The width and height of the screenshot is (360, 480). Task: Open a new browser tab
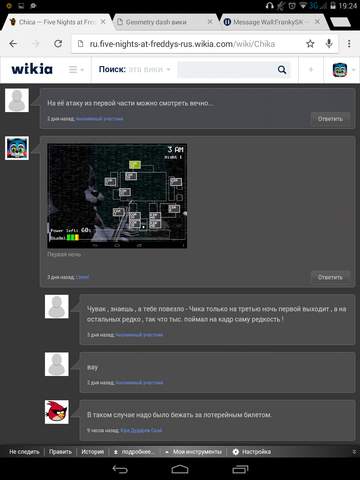340,22
